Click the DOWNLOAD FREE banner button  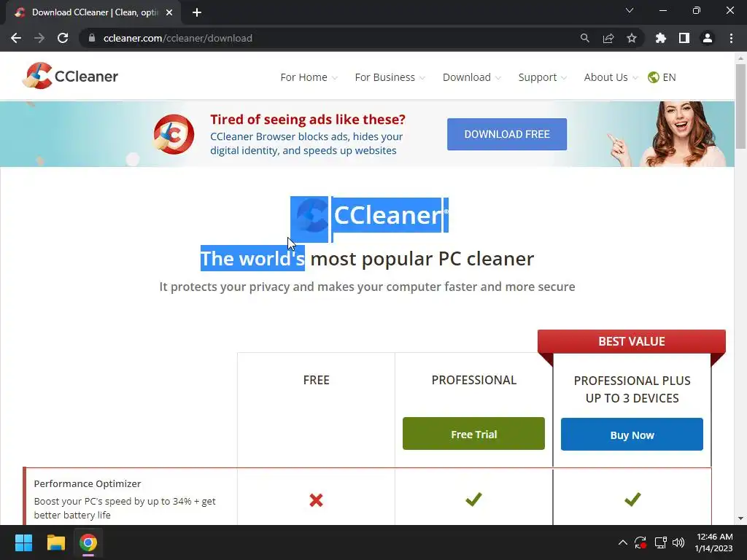(507, 134)
